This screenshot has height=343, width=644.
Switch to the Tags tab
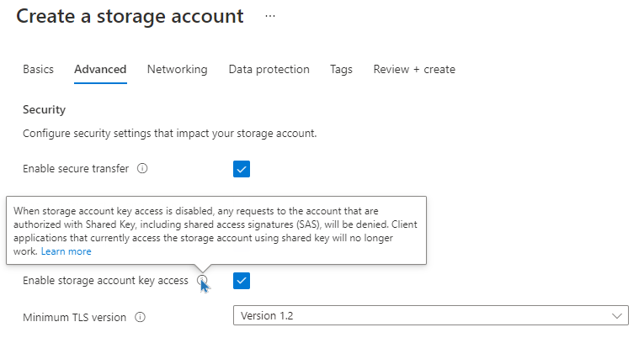[341, 69]
